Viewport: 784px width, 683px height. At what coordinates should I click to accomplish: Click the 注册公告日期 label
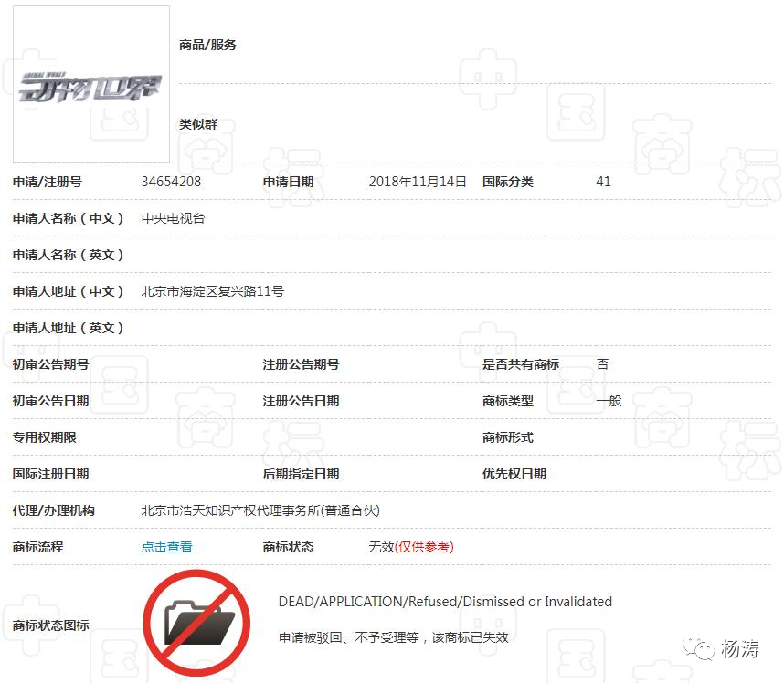301,401
